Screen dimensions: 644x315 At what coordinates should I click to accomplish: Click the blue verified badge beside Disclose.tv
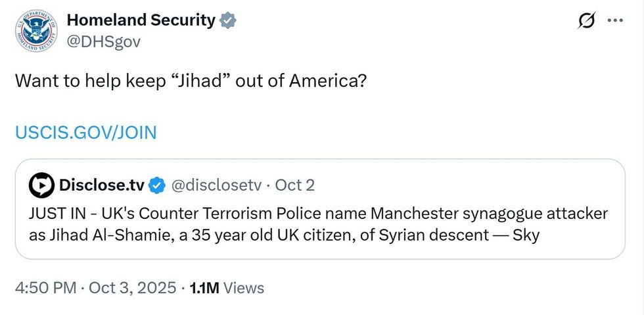point(156,186)
